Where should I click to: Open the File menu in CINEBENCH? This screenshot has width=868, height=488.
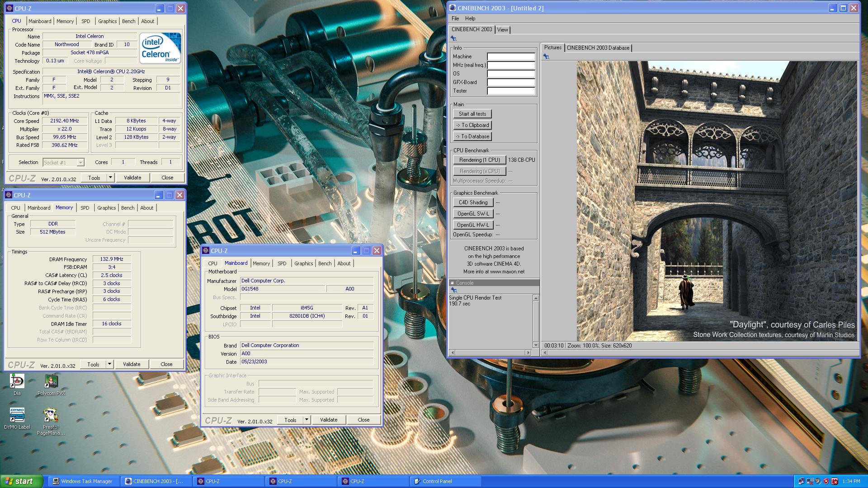pyautogui.click(x=455, y=19)
